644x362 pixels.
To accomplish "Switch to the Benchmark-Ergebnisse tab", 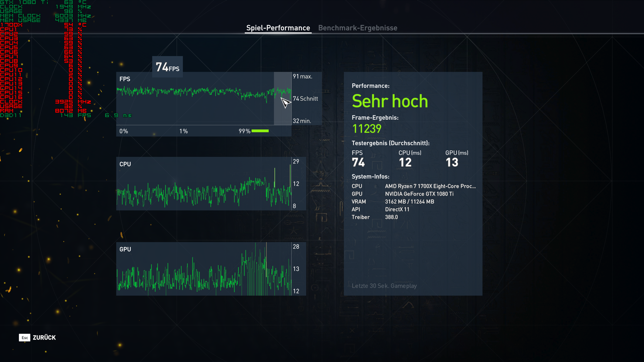I will point(357,28).
